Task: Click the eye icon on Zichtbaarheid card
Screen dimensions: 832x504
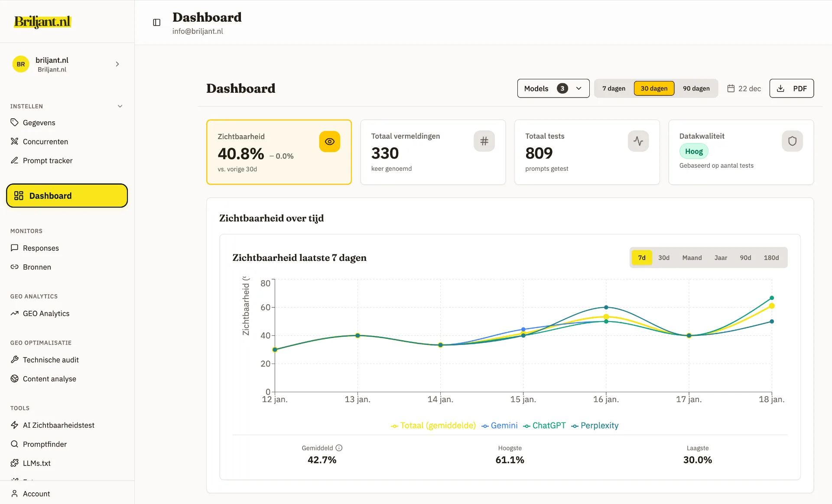Action: tap(329, 142)
